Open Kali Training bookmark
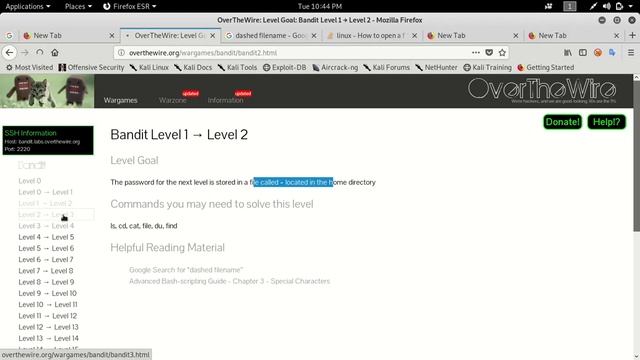The height and width of the screenshot is (360, 640). point(487,67)
